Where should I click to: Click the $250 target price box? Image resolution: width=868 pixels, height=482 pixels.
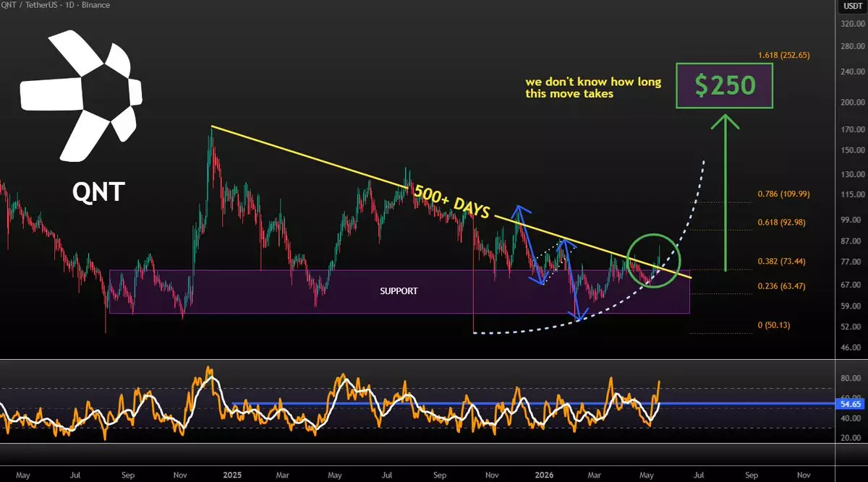point(725,86)
